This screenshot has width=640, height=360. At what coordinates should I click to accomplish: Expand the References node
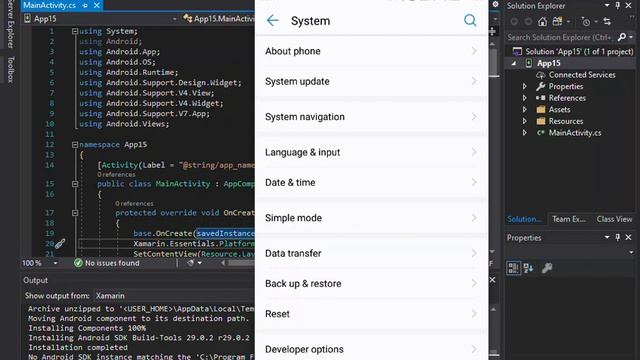[525, 98]
